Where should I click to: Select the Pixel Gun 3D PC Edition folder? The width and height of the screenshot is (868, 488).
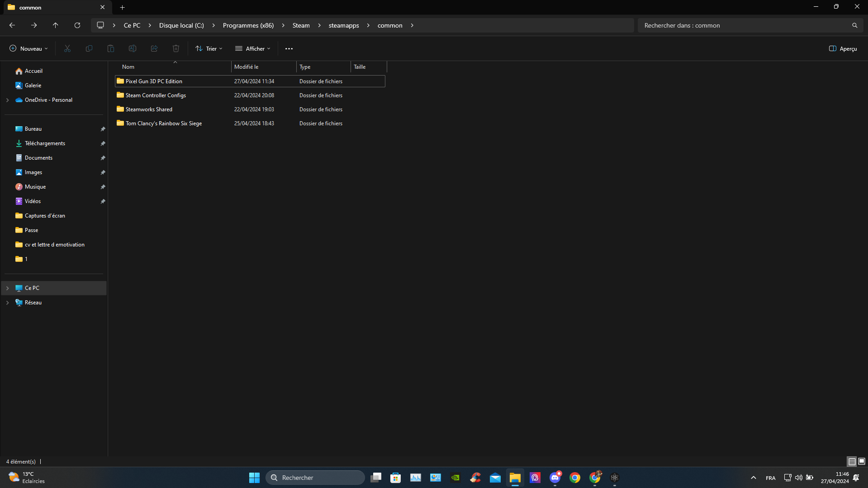[250, 81]
